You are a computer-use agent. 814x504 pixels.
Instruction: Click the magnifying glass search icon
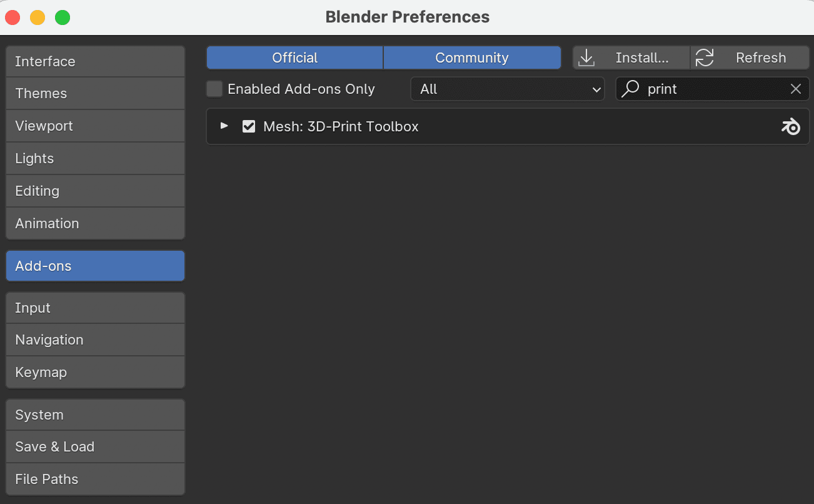coord(630,89)
